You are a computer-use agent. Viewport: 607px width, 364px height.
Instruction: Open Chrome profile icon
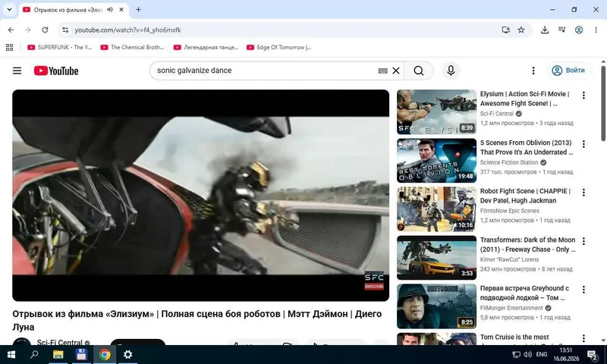point(579,30)
